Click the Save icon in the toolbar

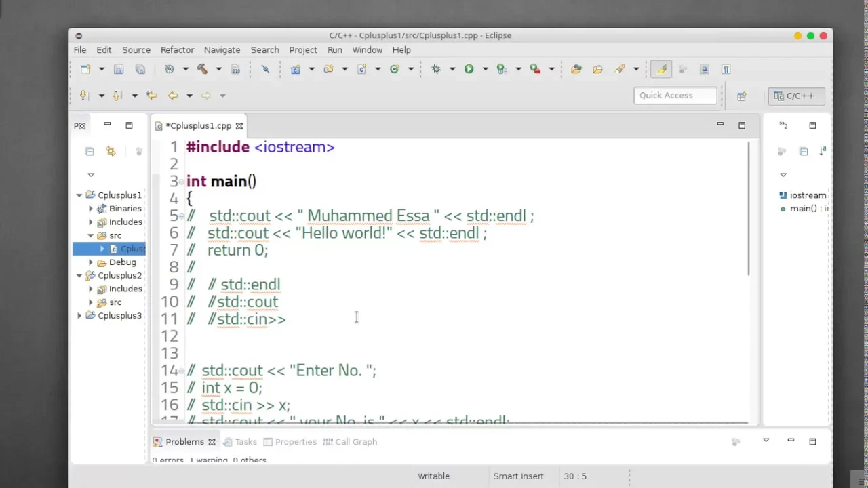118,68
